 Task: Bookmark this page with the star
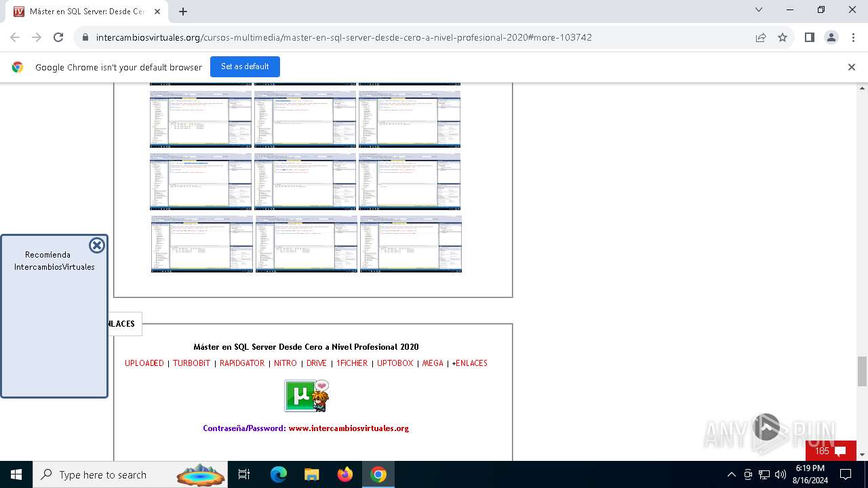pyautogui.click(x=783, y=37)
